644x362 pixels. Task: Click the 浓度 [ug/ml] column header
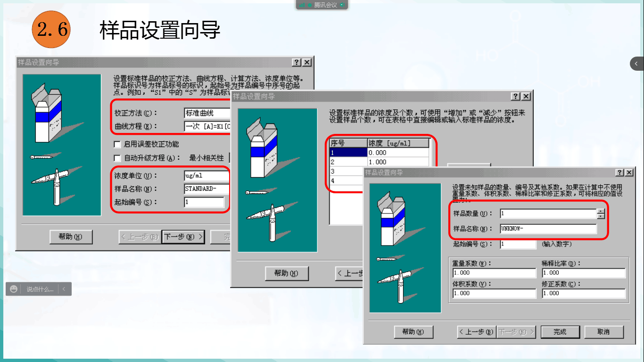click(398, 143)
